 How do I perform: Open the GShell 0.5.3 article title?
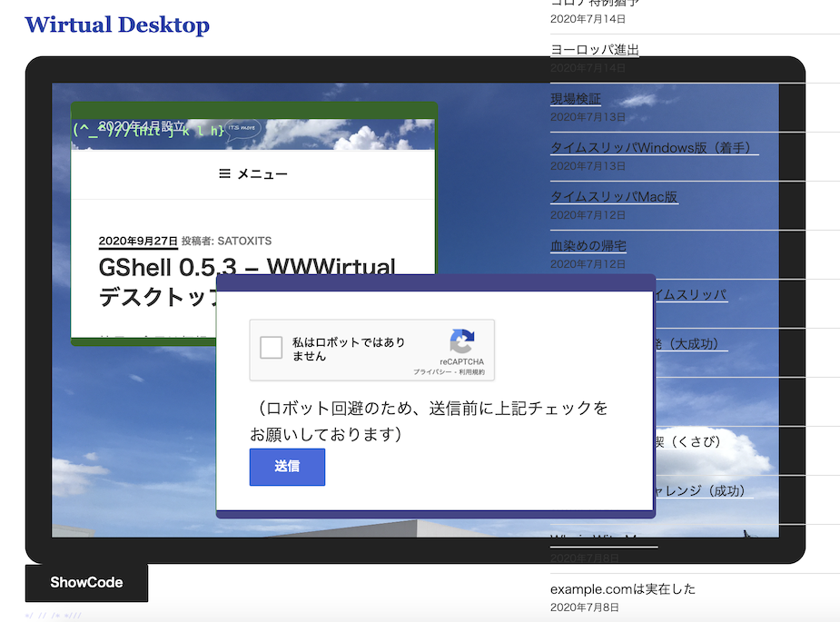(247, 269)
